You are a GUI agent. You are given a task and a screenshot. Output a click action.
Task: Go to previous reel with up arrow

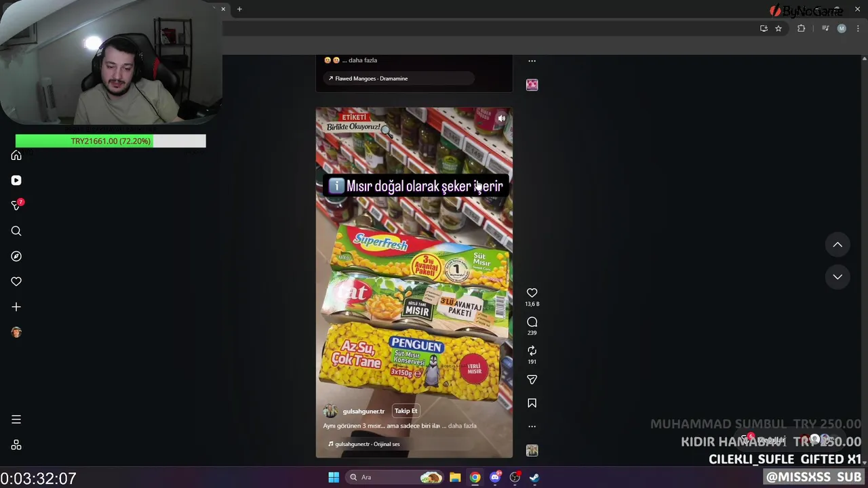(837, 245)
